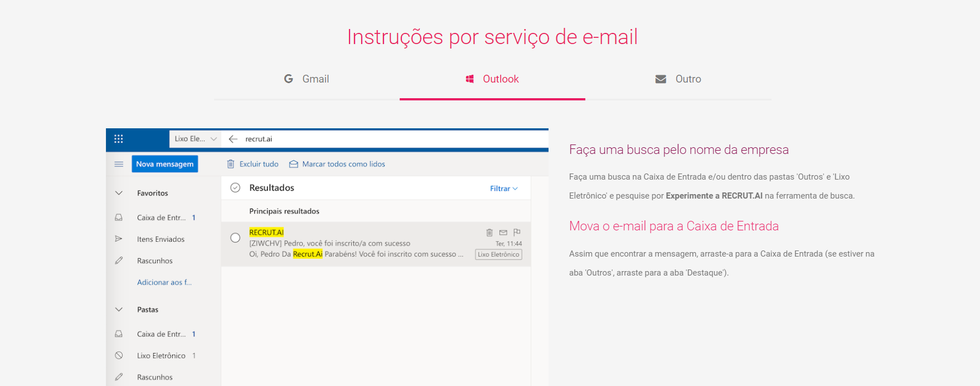Click the bold text 'Experimente a RECRUT.AI'
This screenshot has height=386, width=980.
pyautogui.click(x=714, y=196)
